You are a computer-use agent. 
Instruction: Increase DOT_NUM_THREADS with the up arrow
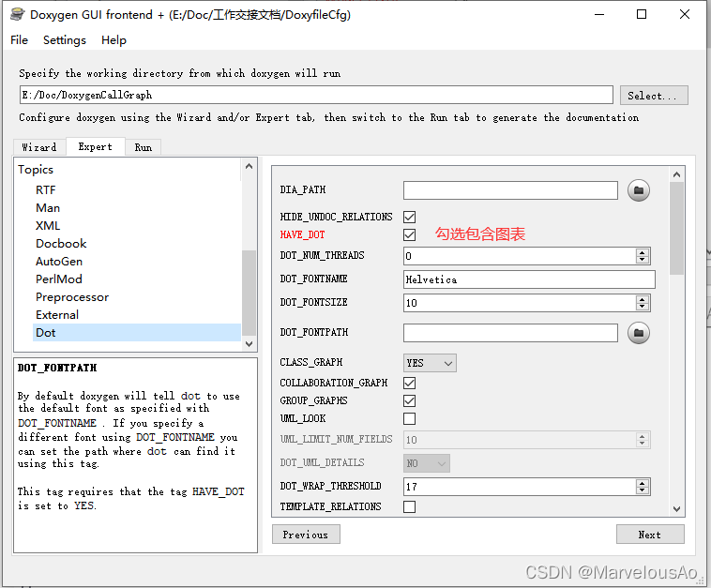point(643,252)
